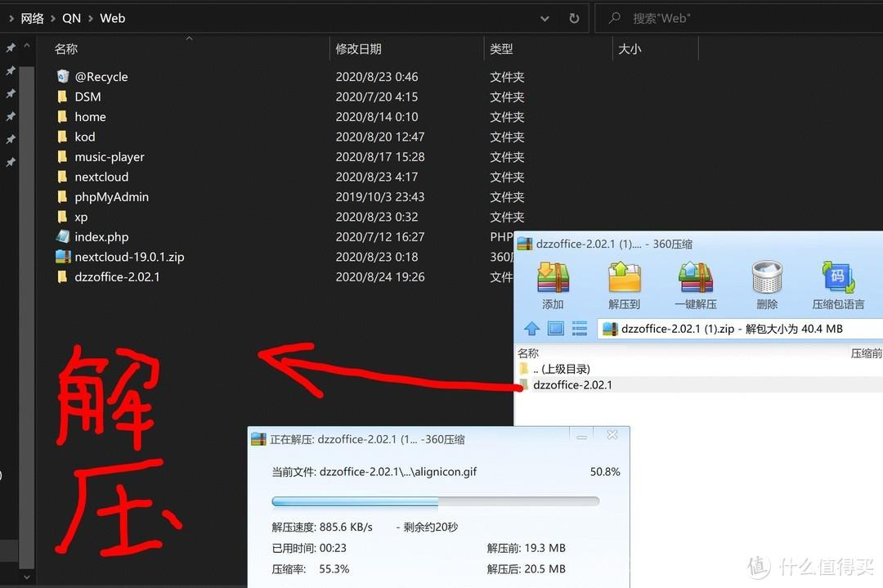Click the 360压缩 title bar app icon

click(525, 244)
